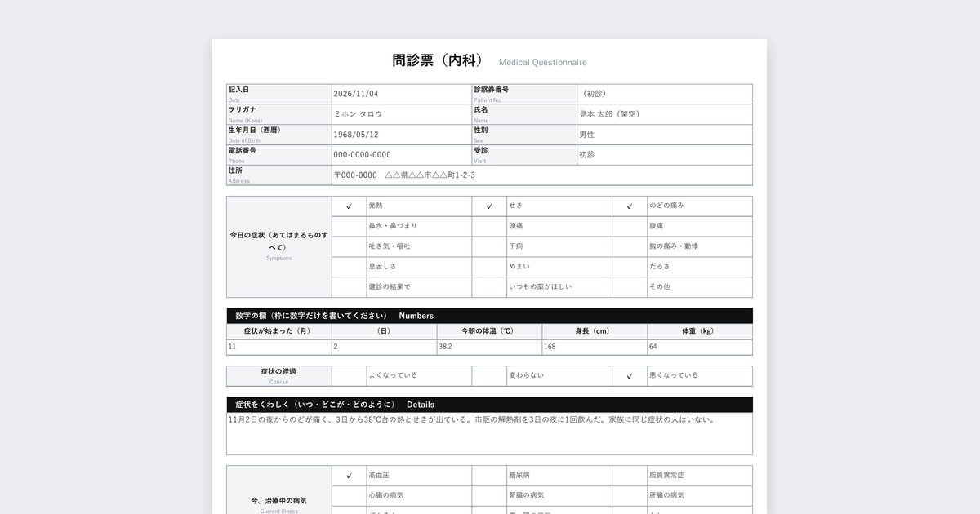Uncheck the 高血圧 illness checkbox
The width and height of the screenshot is (980, 514).
[349, 476]
